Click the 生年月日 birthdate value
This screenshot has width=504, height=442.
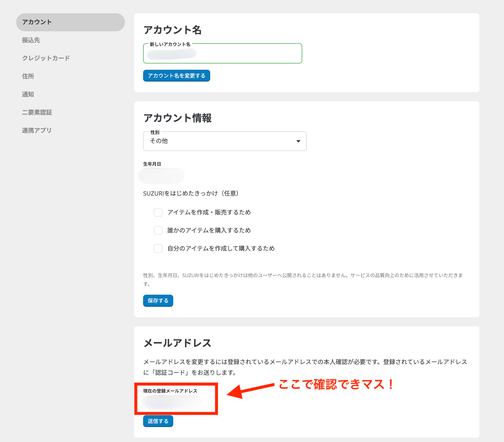click(161, 175)
